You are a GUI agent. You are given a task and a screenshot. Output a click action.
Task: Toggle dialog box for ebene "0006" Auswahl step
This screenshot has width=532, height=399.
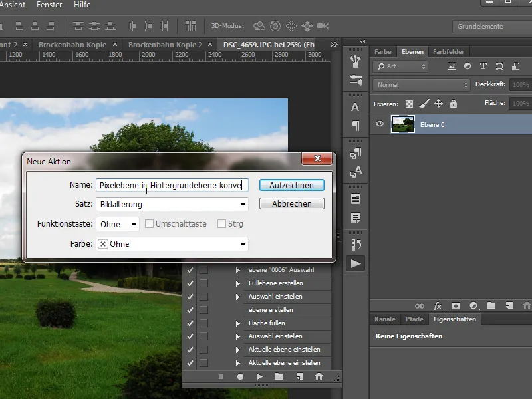tap(203, 270)
